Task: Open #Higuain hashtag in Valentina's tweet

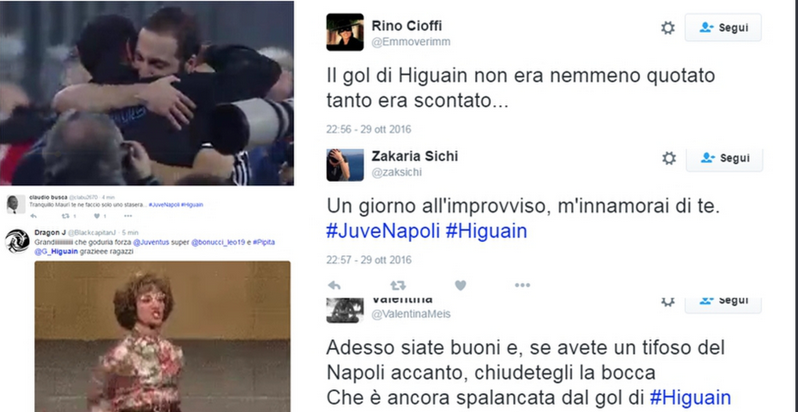Action: pos(690,398)
